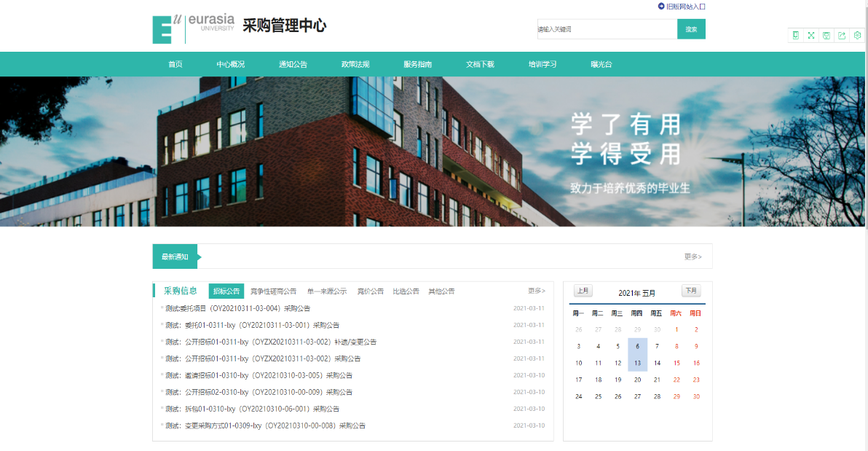The width and height of the screenshot is (868, 451).
Task: Select day 13 on the calendar
Action: (637, 363)
